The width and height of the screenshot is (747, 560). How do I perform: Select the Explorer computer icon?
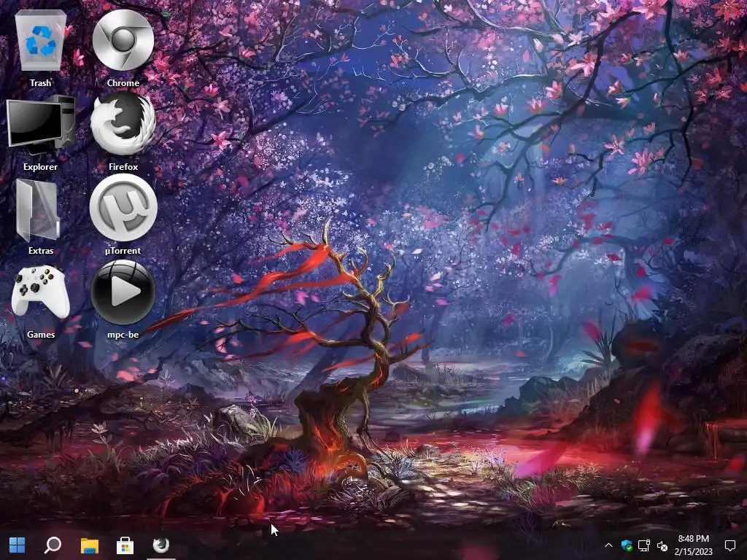41,125
